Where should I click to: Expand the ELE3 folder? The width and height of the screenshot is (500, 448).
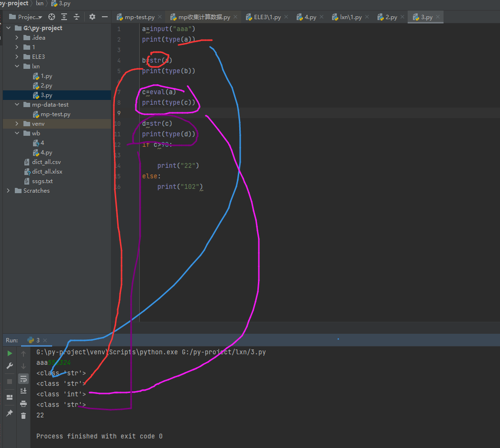pos(17,57)
